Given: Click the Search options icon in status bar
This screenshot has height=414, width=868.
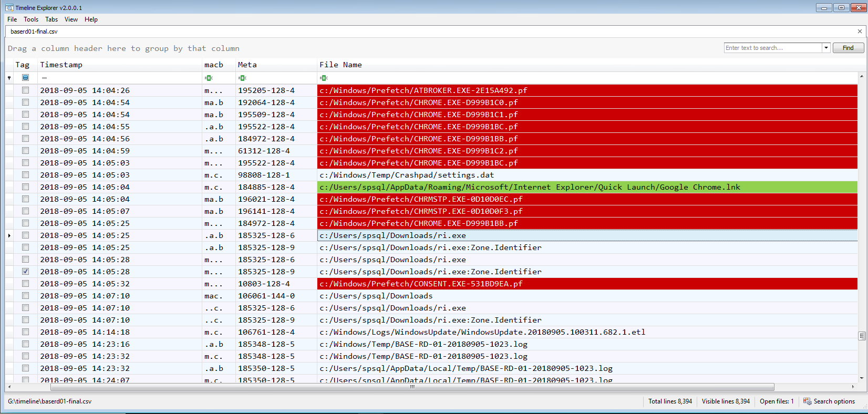Looking at the screenshot, I should (x=807, y=401).
